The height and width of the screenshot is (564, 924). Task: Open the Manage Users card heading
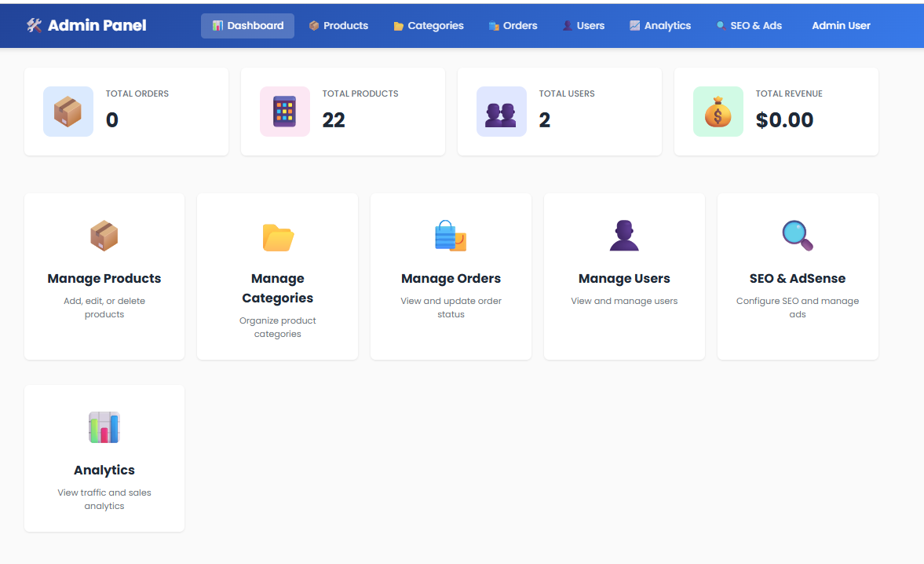tap(624, 278)
